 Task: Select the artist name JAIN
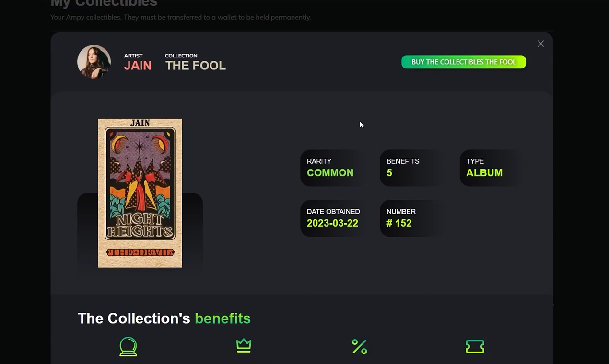[138, 66]
